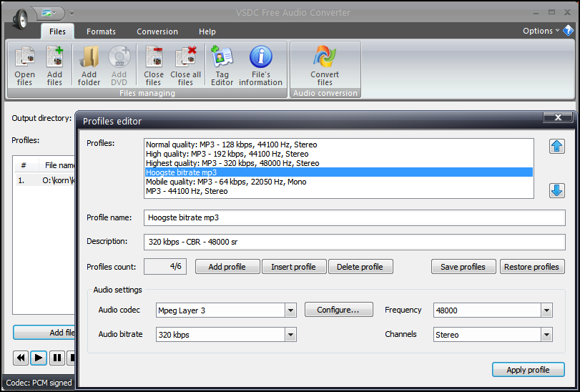Image resolution: width=580 pixels, height=392 pixels.
Task: Click the play playback button
Action: (39, 358)
